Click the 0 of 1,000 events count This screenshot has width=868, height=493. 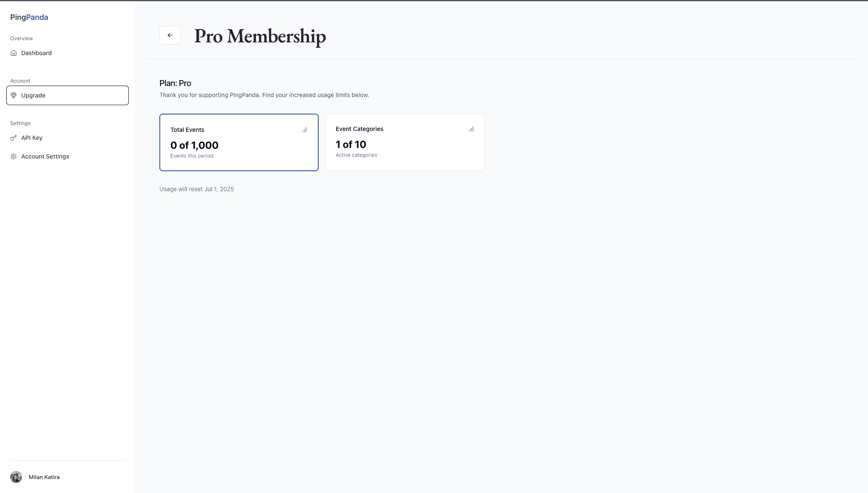pyautogui.click(x=195, y=145)
